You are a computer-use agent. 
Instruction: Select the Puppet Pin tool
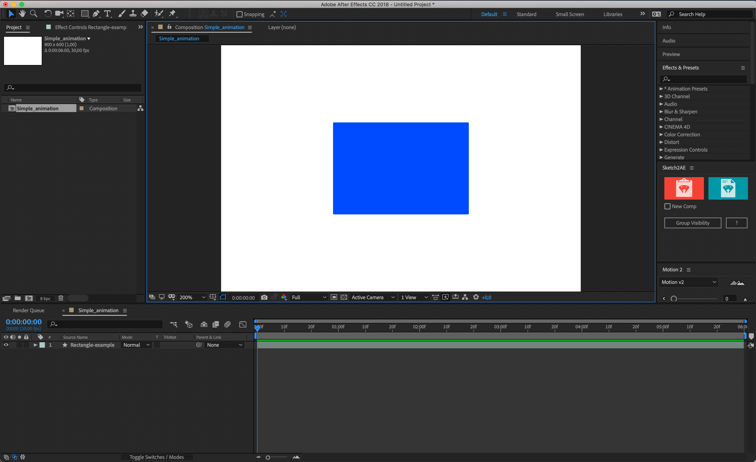pos(172,14)
